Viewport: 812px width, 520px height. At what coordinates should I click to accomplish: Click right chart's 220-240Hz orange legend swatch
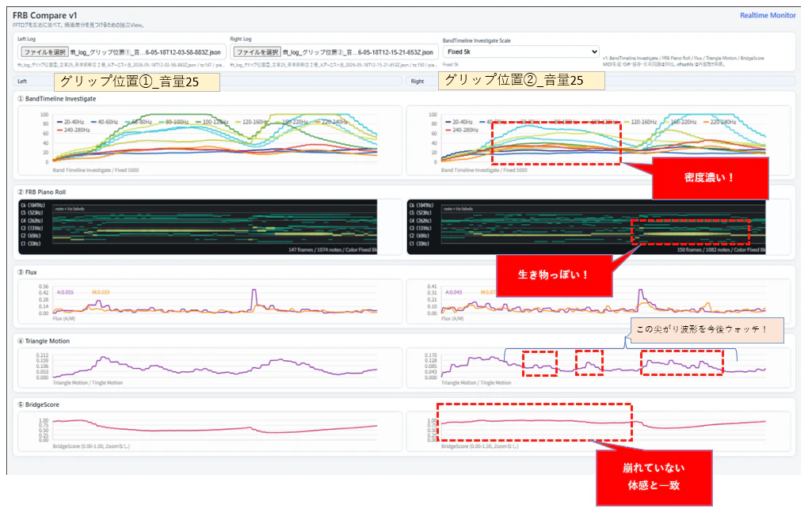pos(707,122)
